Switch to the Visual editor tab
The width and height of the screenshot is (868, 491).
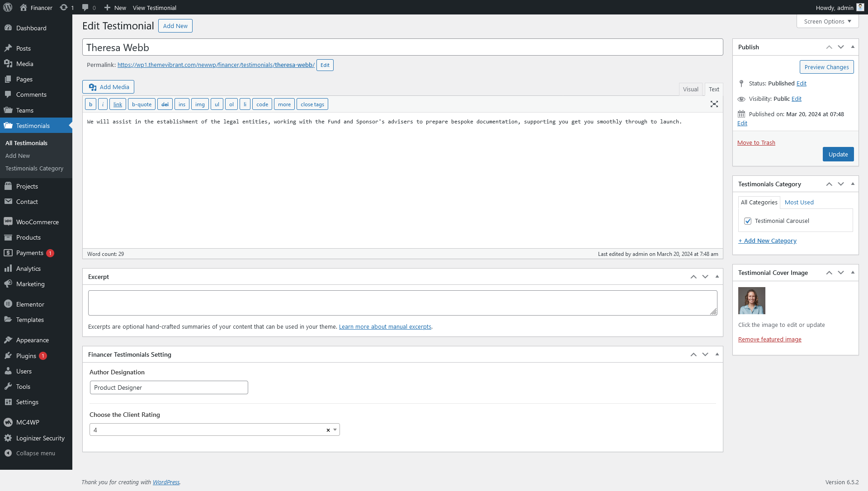[690, 89]
